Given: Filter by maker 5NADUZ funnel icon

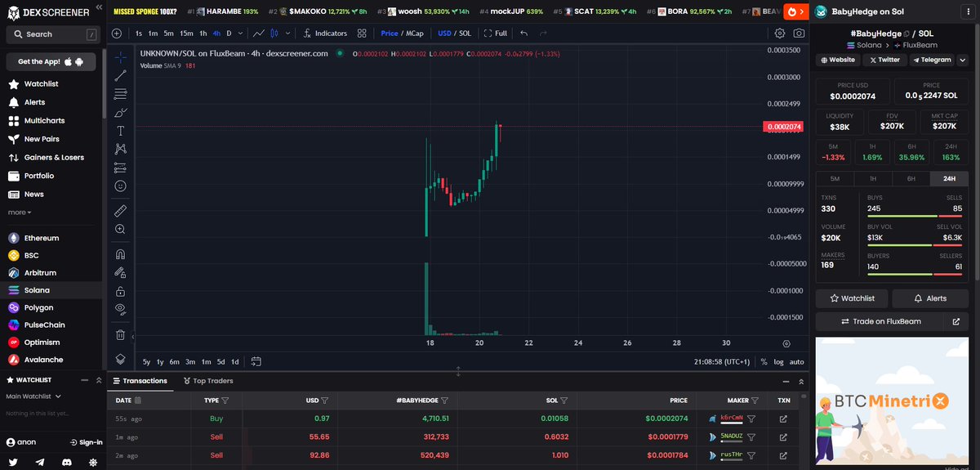Looking at the screenshot, I should pos(751,436).
